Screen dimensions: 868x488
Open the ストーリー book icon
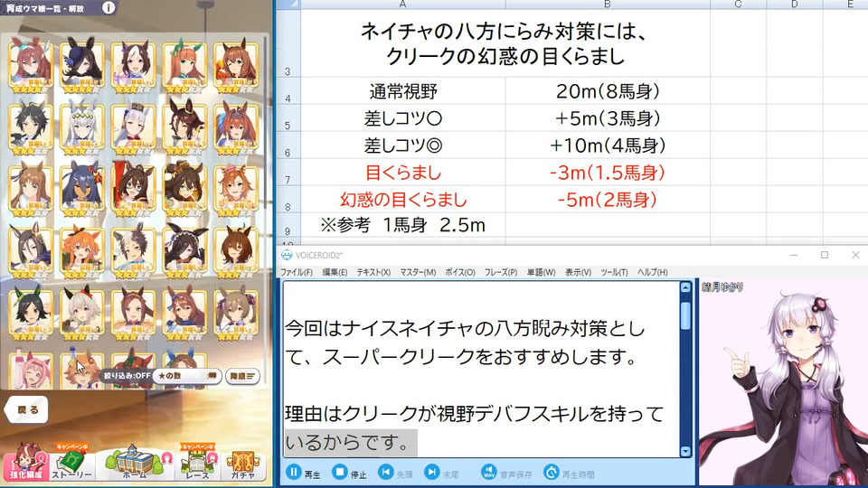[71, 463]
